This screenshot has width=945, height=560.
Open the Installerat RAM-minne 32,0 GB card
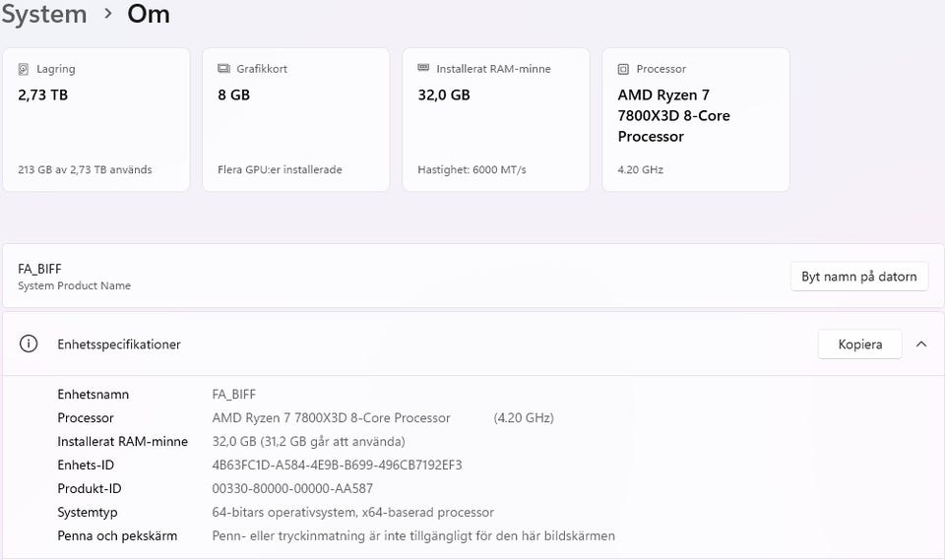click(x=495, y=120)
